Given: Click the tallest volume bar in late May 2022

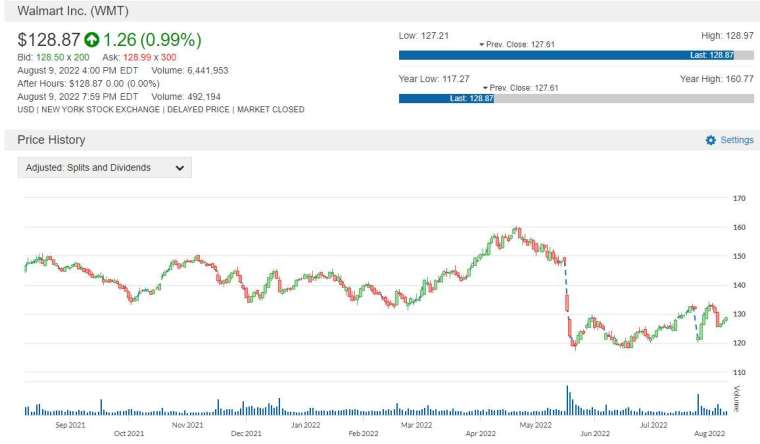Looking at the screenshot, I should [x=567, y=400].
